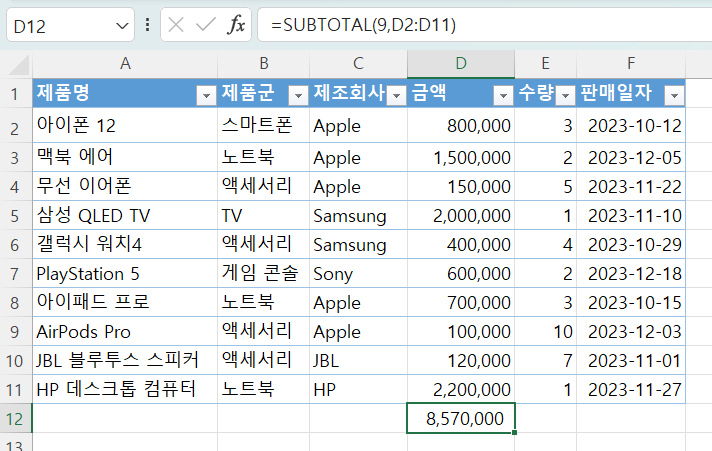This screenshot has height=451, width=712.
Task: Click the 갤럭시 워치4 cell
Action: (x=125, y=245)
